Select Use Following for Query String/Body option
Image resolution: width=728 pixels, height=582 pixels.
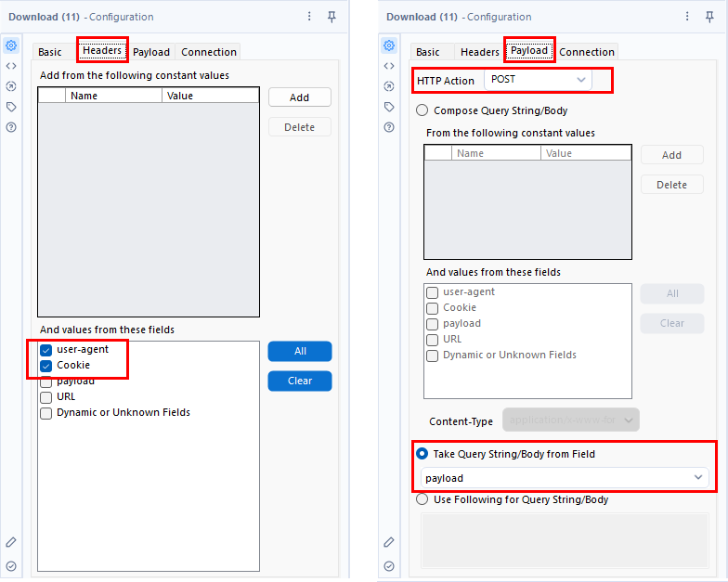422,499
